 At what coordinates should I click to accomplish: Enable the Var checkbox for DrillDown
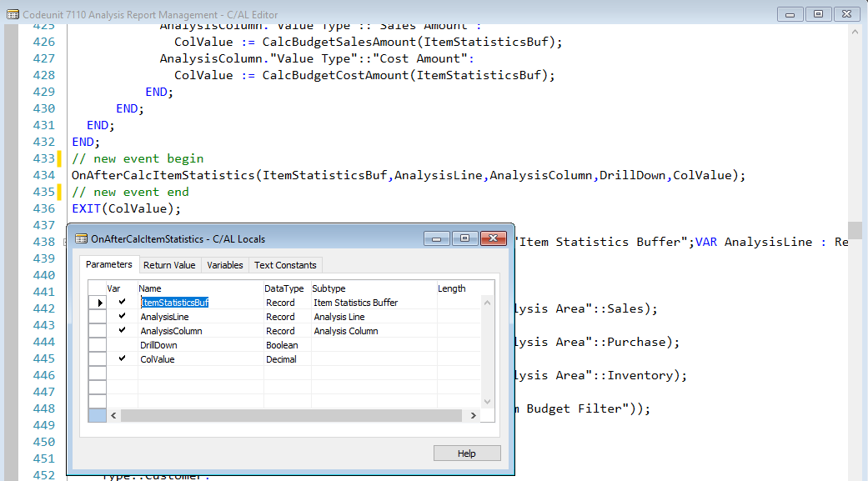(x=123, y=344)
